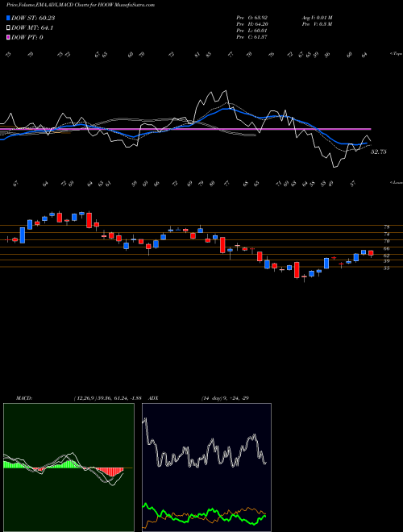Click the blue DOW ST legend swatch
This screenshot has width=403, height=532.
[9, 18]
